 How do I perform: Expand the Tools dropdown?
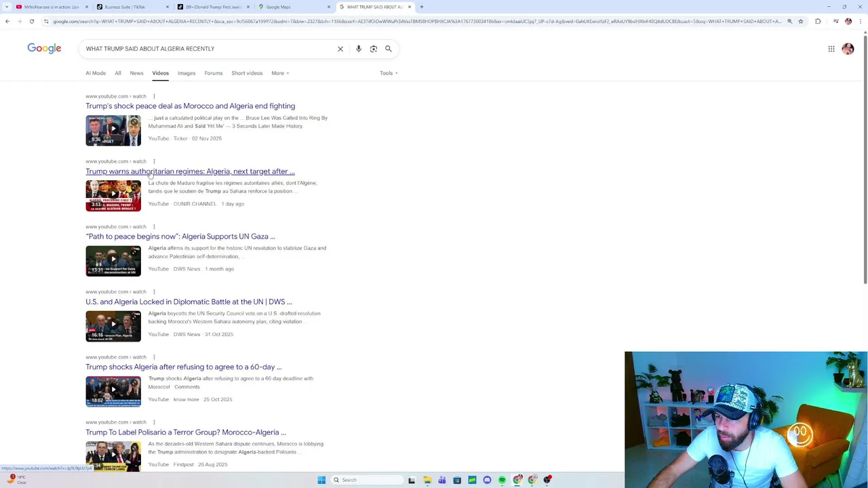(x=389, y=73)
